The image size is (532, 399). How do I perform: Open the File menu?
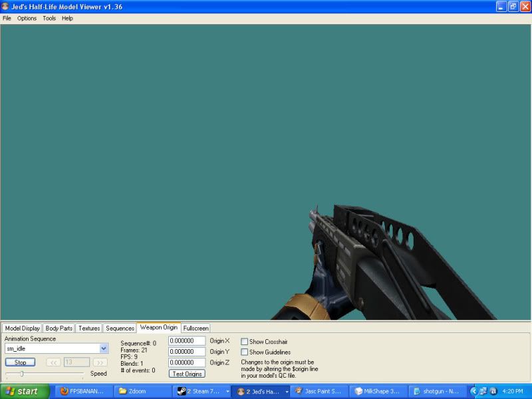tap(7, 19)
